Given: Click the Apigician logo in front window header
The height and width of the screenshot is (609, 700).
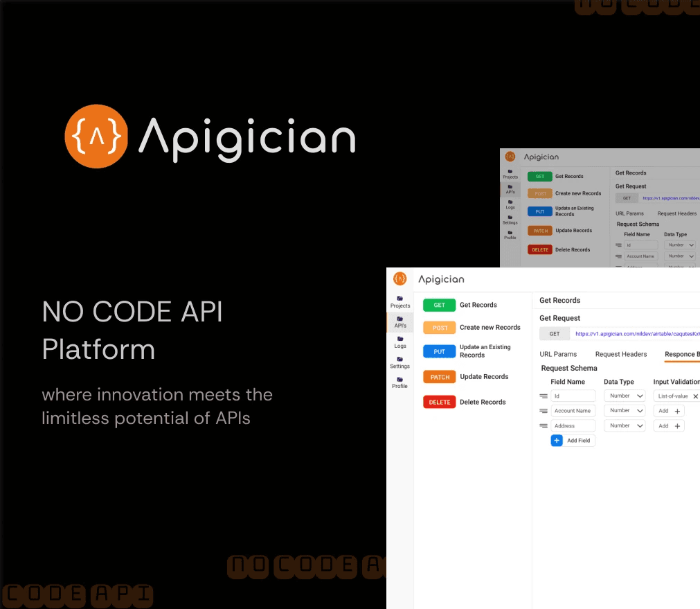Looking at the screenshot, I should tap(400, 279).
